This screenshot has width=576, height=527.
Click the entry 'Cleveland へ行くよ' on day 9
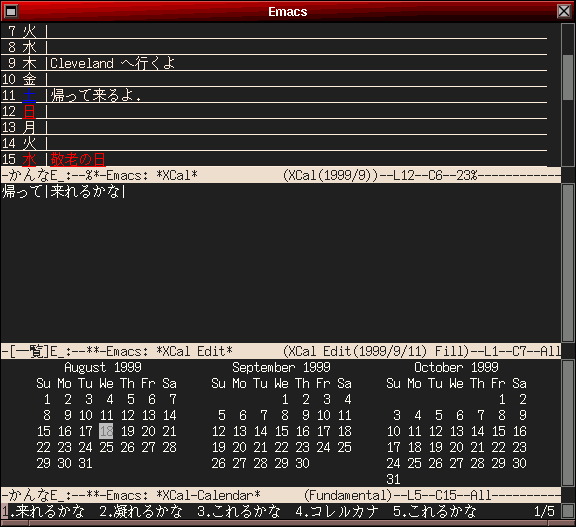point(112,64)
